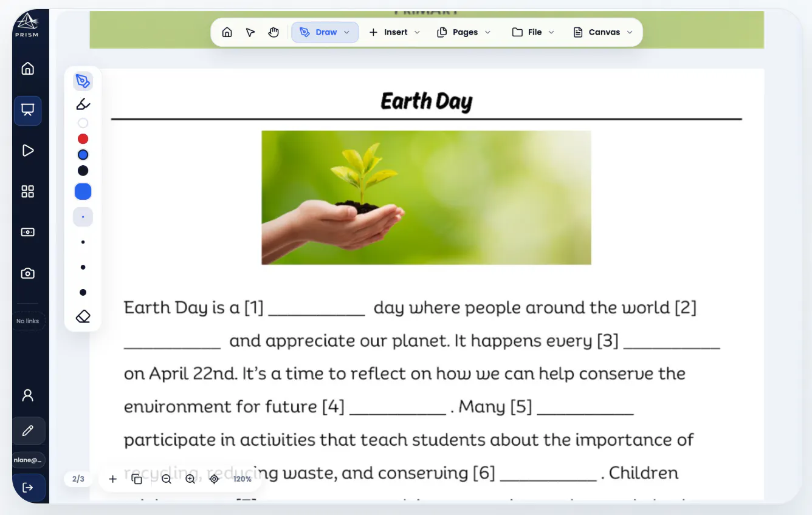
Task: Open the camera icon in left sidebar
Action: pyautogui.click(x=27, y=273)
